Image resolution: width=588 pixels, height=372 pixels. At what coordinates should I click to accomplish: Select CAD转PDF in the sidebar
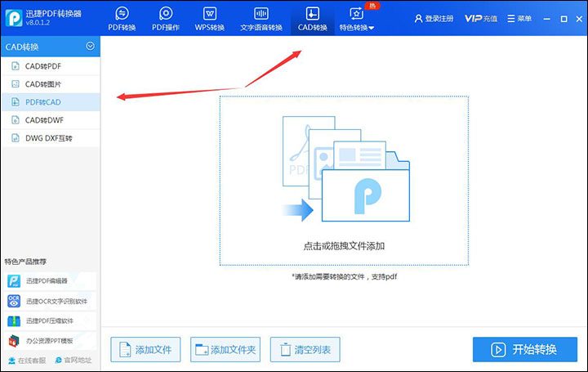[51, 66]
